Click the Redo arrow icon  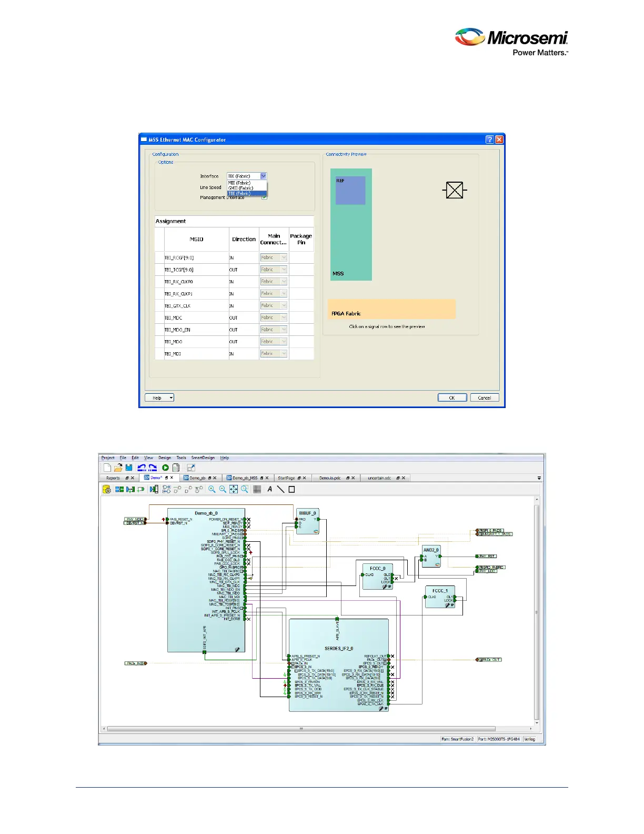click(x=153, y=468)
